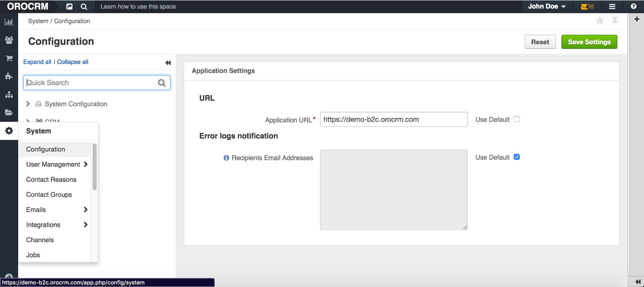Pin the page with pushpin icon
The width and height of the screenshot is (644, 287).
coord(615,21)
